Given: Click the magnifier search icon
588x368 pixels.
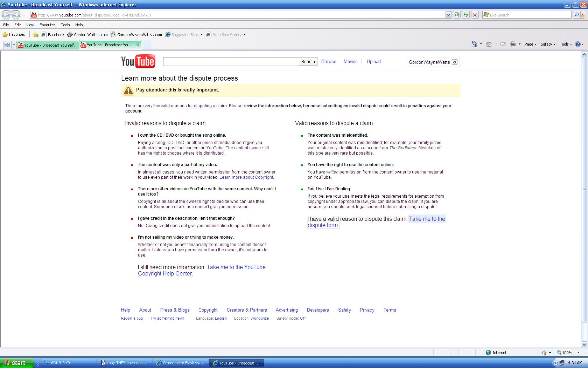Looking at the screenshot, I should pos(576,15).
